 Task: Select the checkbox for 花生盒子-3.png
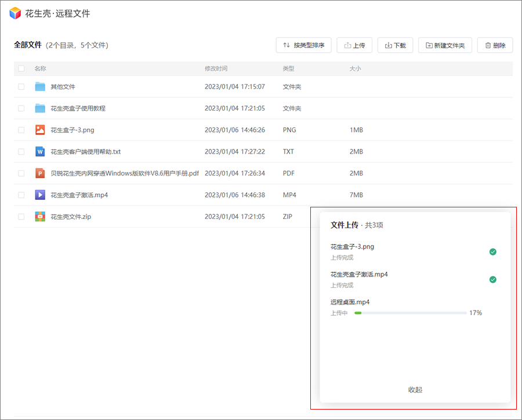(21, 130)
